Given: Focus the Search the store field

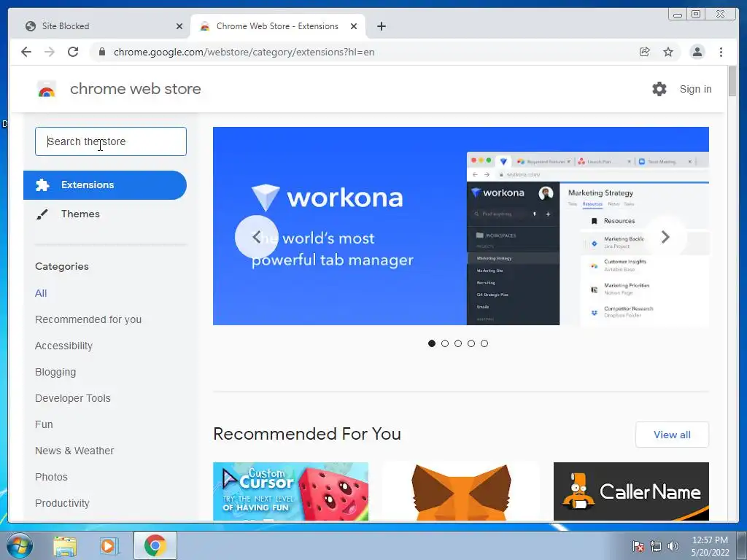Looking at the screenshot, I should [111, 141].
